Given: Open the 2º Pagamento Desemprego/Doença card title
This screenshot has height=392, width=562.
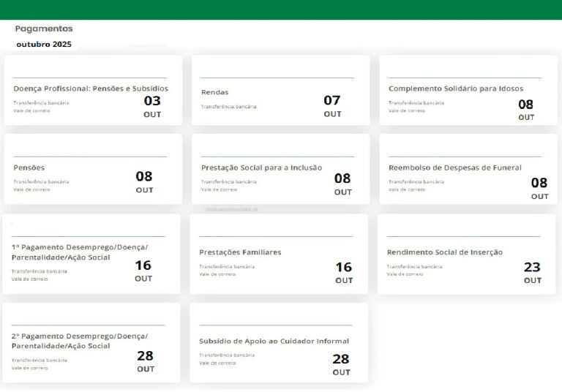Looking at the screenshot, I should pyautogui.click(x=79, y=341).
